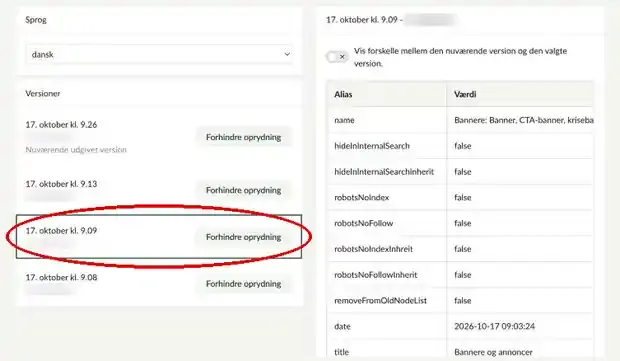The image size is (620, 361).
Task: Click the hideInInternalSearch alias cell
Action: (387, 146)
